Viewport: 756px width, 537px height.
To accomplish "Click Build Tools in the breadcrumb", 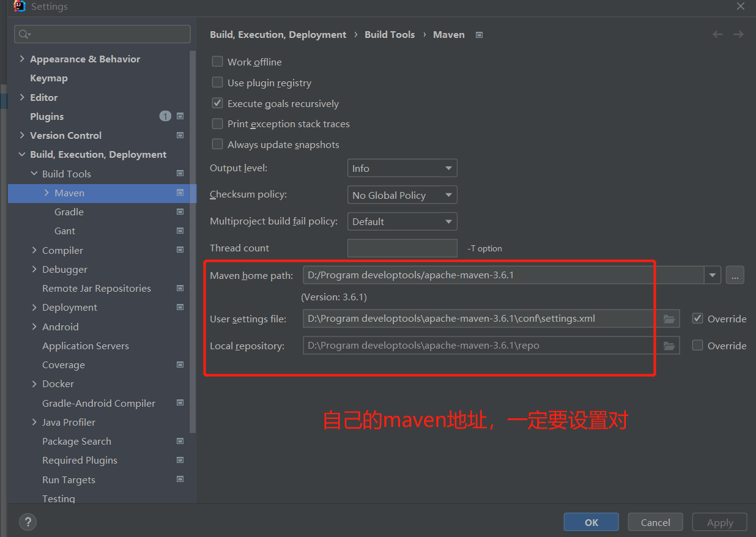I will tap(390, 35).
